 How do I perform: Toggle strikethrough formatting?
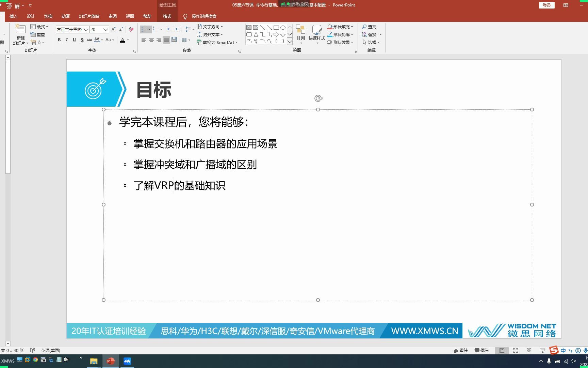coord(89,40)
